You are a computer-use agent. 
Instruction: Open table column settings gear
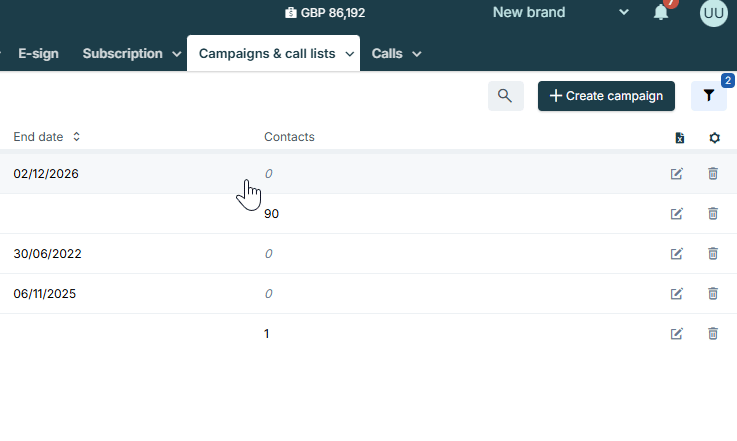[714, 138]
